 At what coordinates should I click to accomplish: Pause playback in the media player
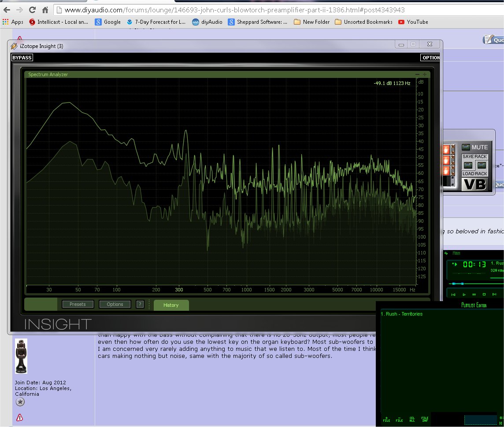(x=474, y=294)
